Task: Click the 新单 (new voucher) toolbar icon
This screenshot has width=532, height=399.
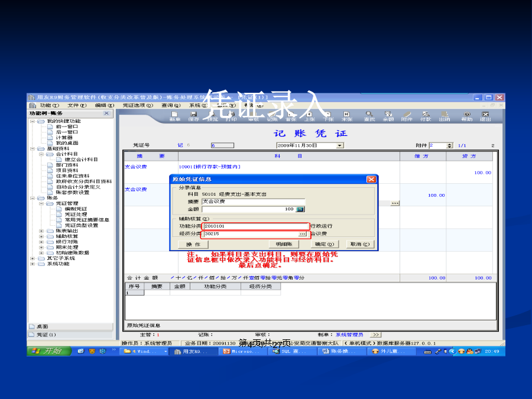Action: [x=175, y=116]
